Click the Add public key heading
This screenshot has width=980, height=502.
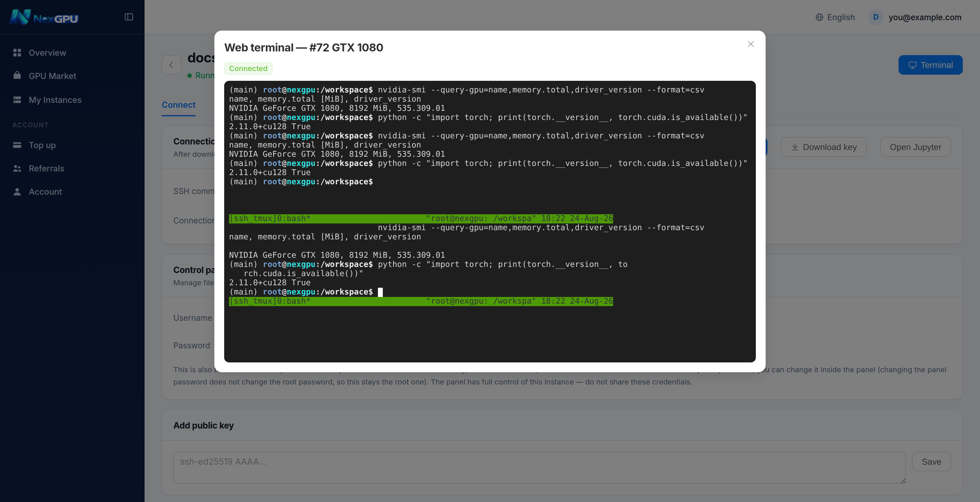pos(204,425)
